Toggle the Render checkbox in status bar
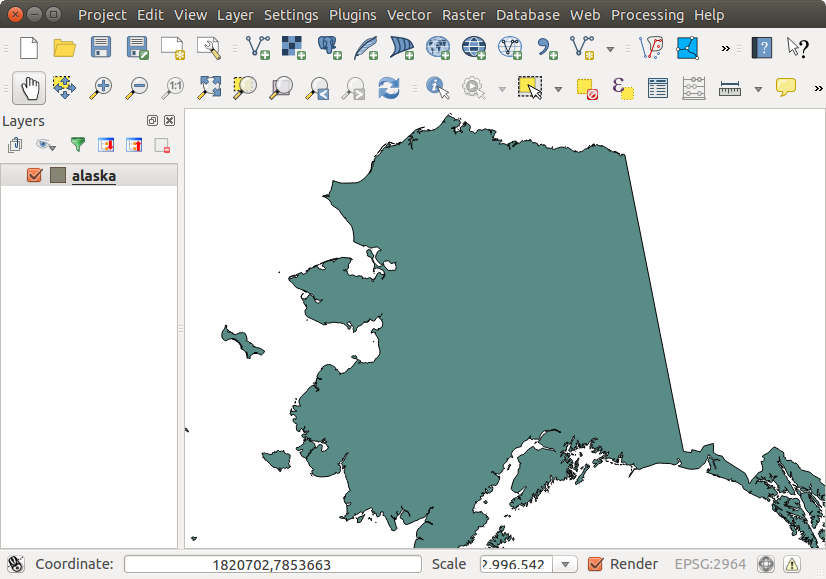Screen dimensions: 826x579 tap(596, 564)
